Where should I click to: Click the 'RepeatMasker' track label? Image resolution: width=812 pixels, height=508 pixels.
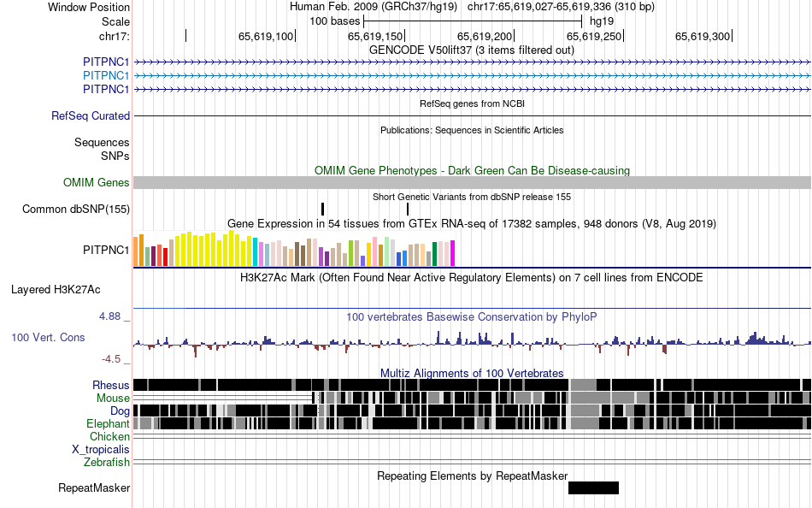[x=94, y=487]
